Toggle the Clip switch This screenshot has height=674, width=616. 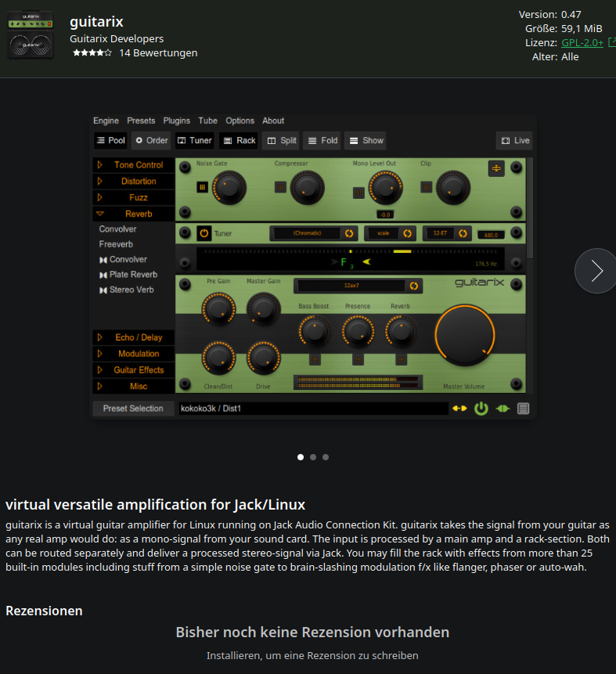click(426, 187)
